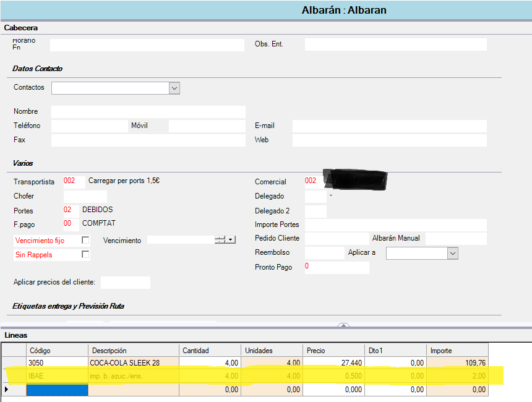This screenshot has height=402, width=532.
Task: Select the Transportista code field 002
Action: pyautogui.click(x=74, y=182)
